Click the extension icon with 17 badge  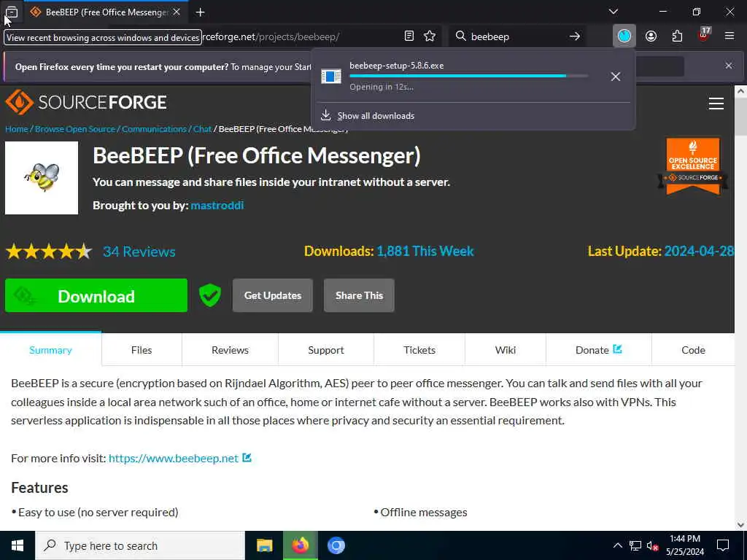pos(703,35)
